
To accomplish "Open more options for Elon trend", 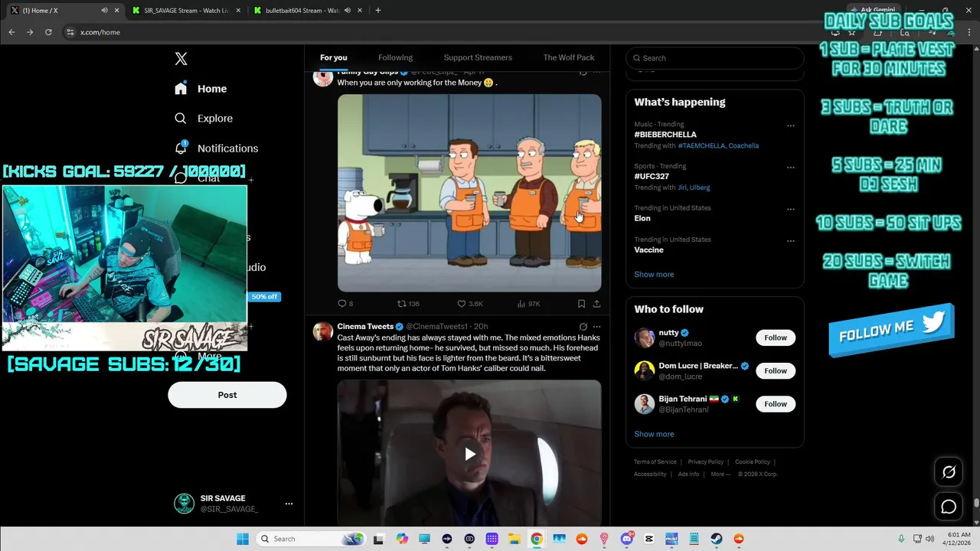I will (x=791, y=209).
